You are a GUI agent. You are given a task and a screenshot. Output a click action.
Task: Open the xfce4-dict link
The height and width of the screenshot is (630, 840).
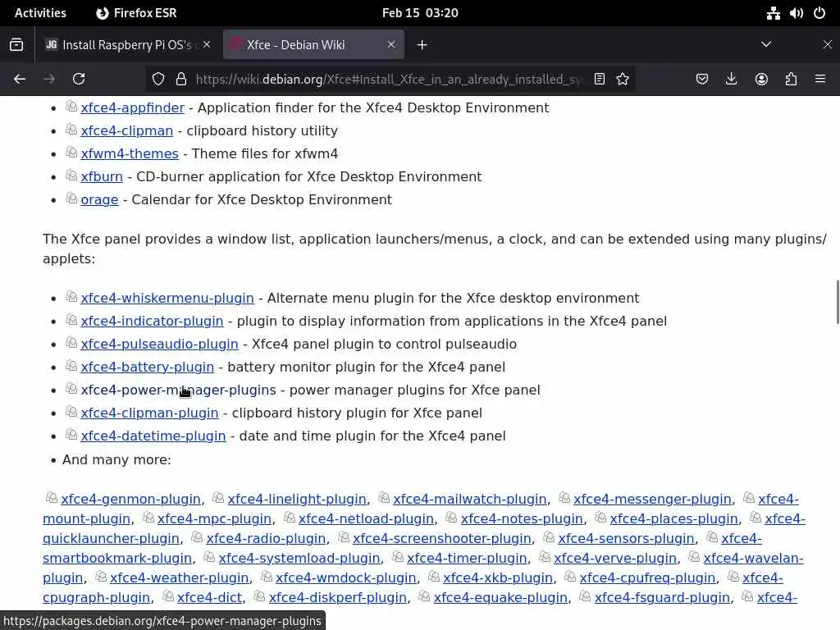coord(209,598)
